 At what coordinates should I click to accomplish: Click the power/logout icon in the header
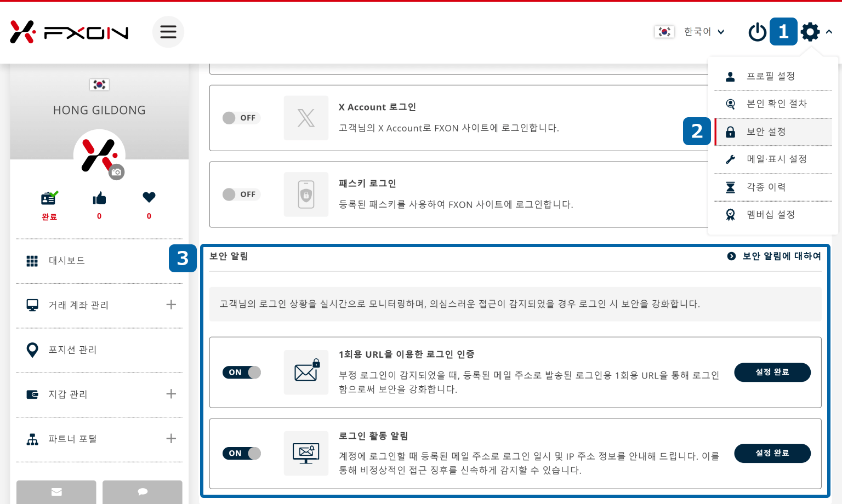tap(757, 32)
